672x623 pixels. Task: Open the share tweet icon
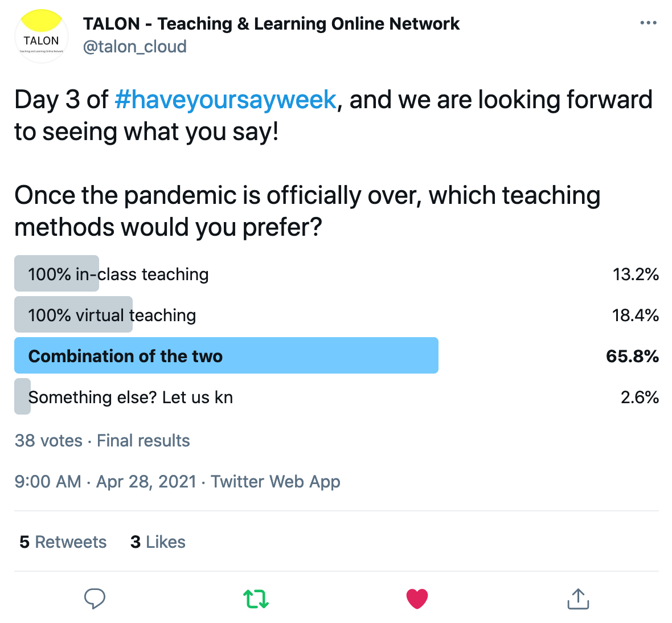[x=578, y=599]
